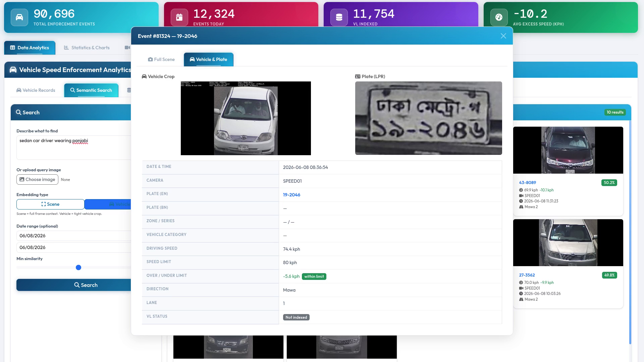Click the search description text box
The image size is (644, 362).
[x=74, y=147]
